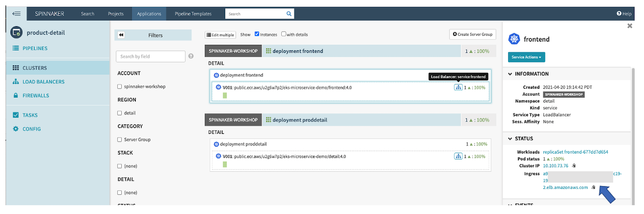The image size is (644, 214).
Task: Click the SPINNAKER-WORKSHOP account badge in Information
Action: pyautogui.click(x=563, y=94)
